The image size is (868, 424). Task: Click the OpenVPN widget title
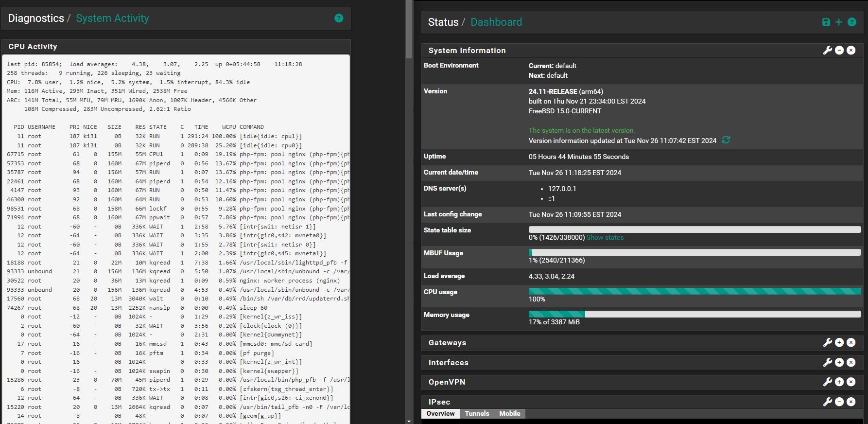[447, 382]
